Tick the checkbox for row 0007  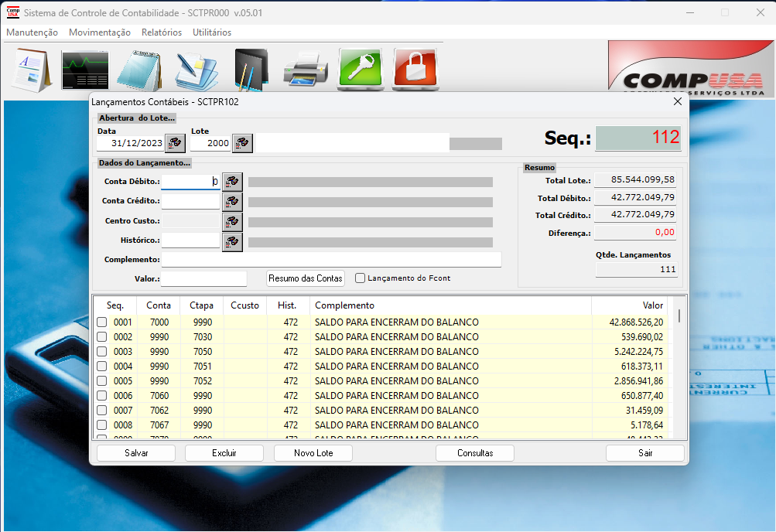102,410
